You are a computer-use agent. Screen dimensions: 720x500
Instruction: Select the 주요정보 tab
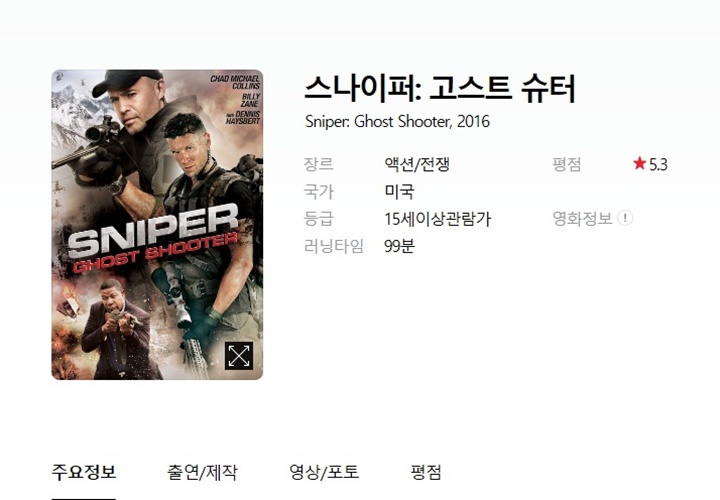tap(84, 472)
